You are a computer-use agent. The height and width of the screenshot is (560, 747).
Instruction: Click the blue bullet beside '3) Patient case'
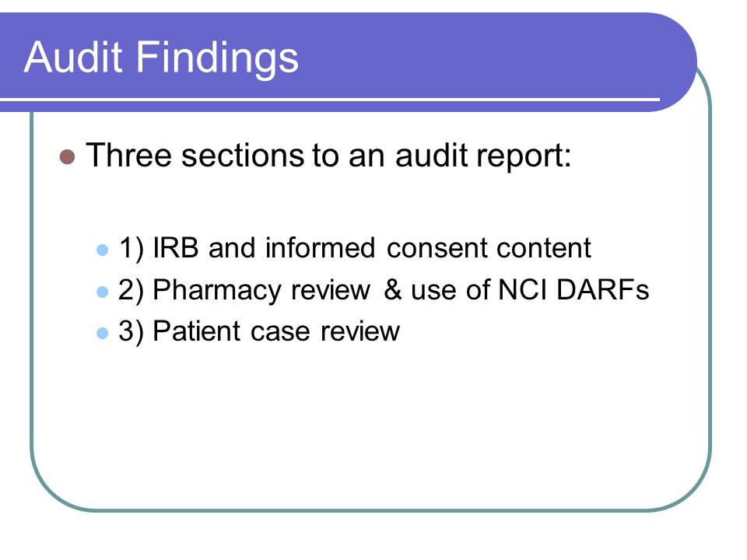coord(103,332)
